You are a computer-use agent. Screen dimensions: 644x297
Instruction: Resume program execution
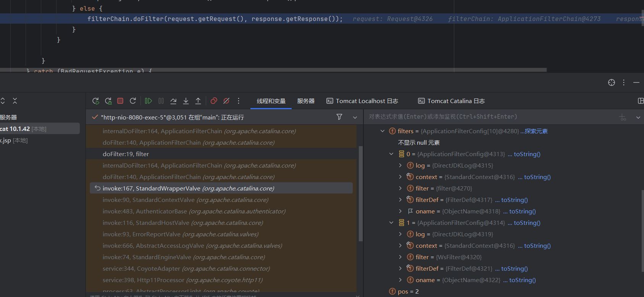coord(148,101)
